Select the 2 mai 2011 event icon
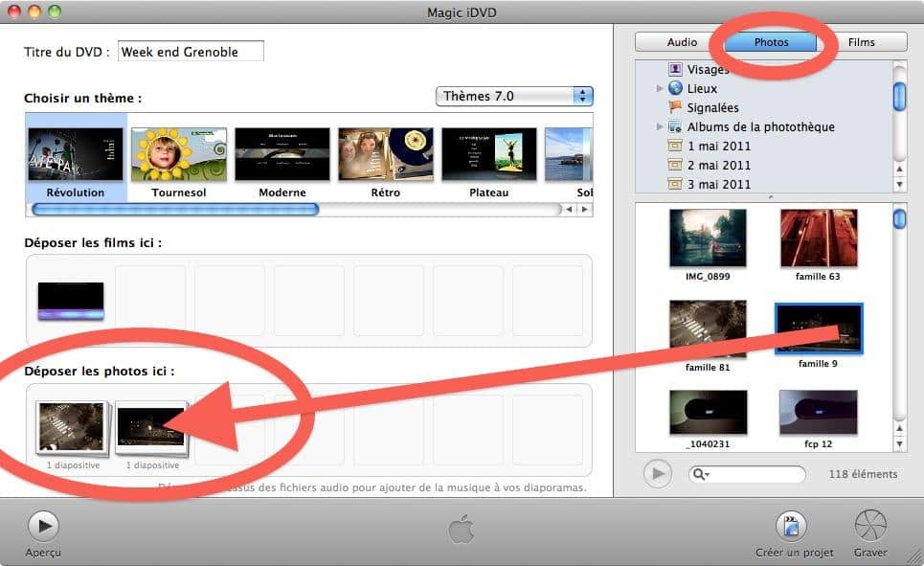The image size is (924, 566). (675, 165)
